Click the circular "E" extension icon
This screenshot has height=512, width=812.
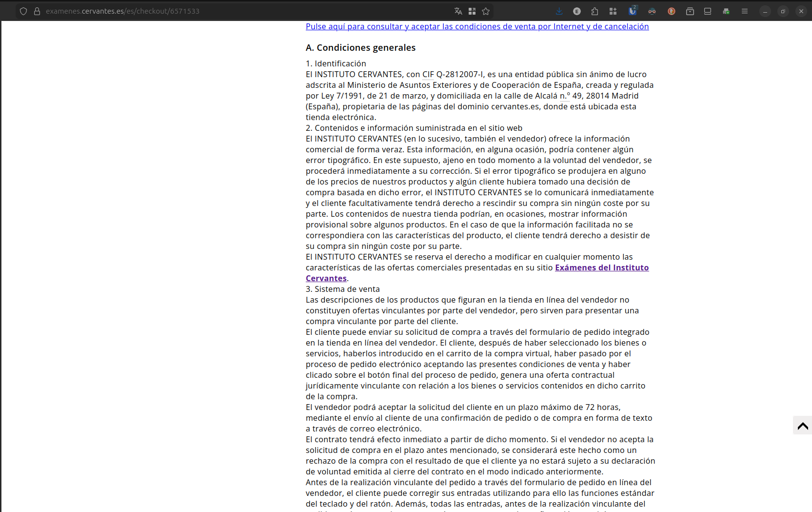tap(577, 11)
